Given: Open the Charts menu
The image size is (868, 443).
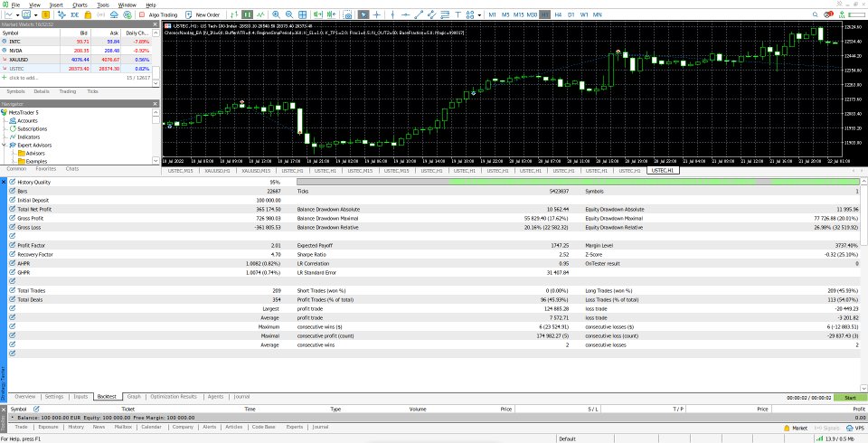Looking at the screenshot, I should click(80, 5).
